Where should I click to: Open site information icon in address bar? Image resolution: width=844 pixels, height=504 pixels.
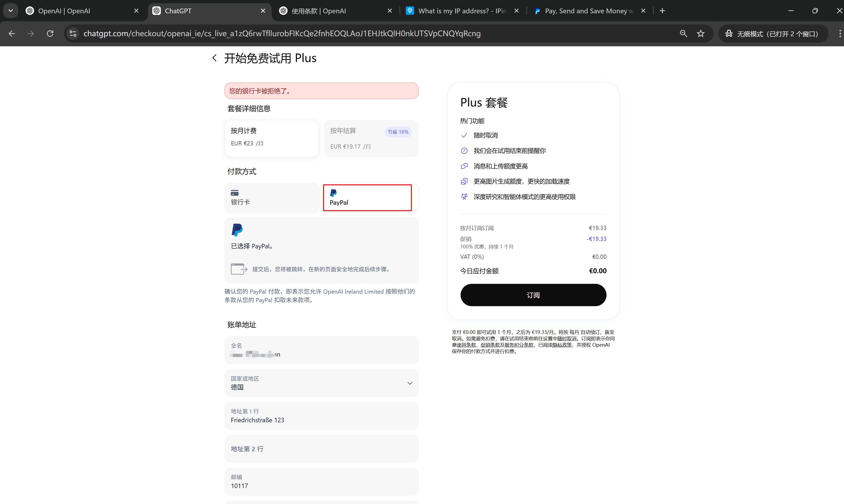pos(73,34)
